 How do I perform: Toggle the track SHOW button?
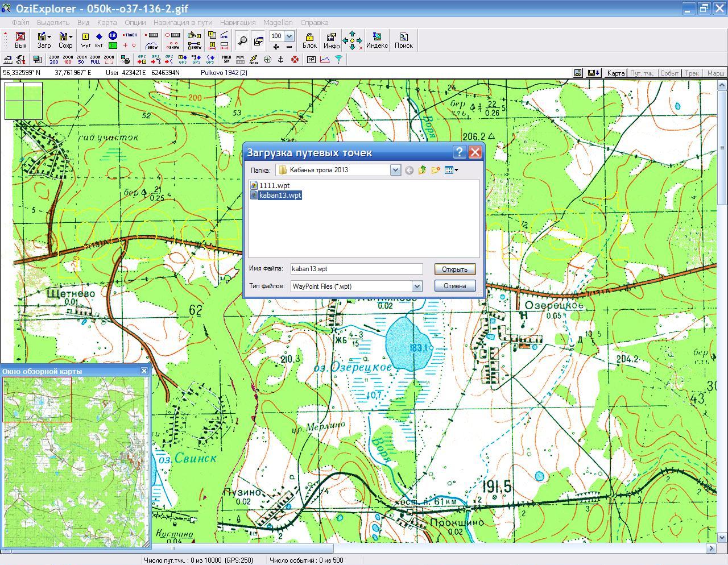pyautogui.click(x=152, y=45)
